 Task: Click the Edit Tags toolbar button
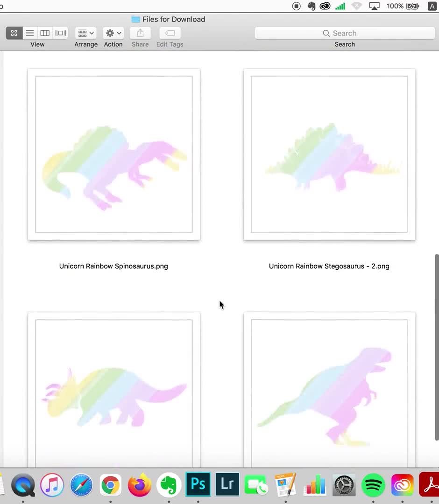click(170, 33)
